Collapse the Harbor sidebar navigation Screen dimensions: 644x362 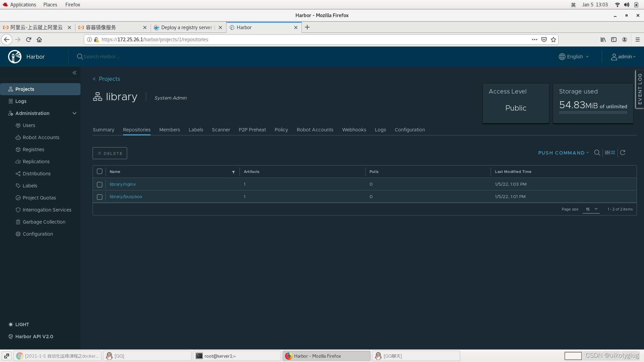coord(74,73)
